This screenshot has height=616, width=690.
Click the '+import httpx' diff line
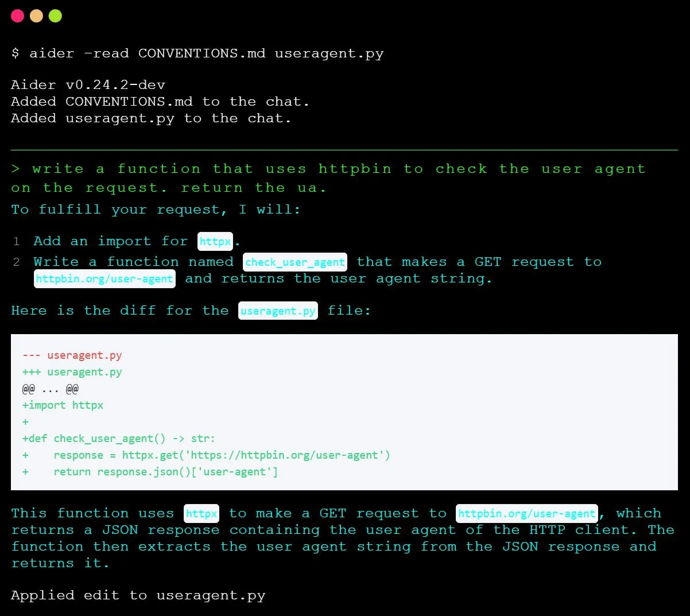(63, 405)
